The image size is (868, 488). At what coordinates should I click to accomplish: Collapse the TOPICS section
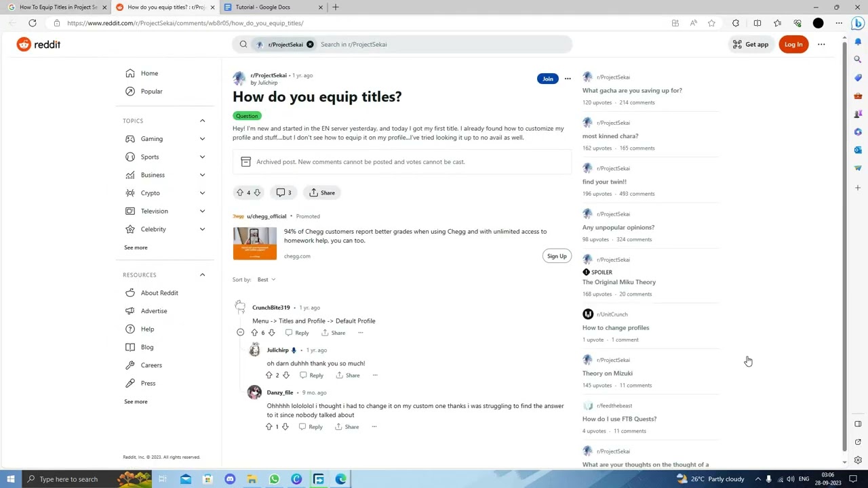coord(202,121)
